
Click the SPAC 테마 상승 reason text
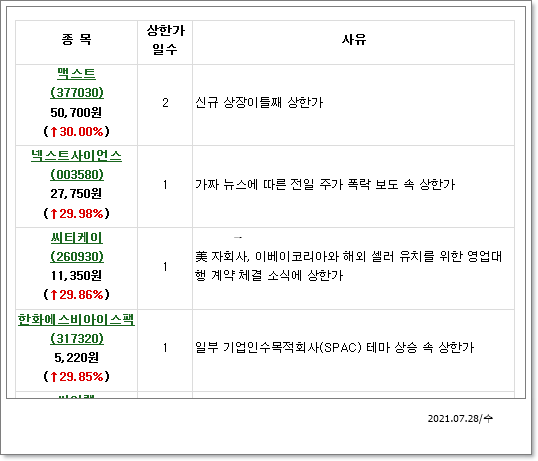(335, 347)
